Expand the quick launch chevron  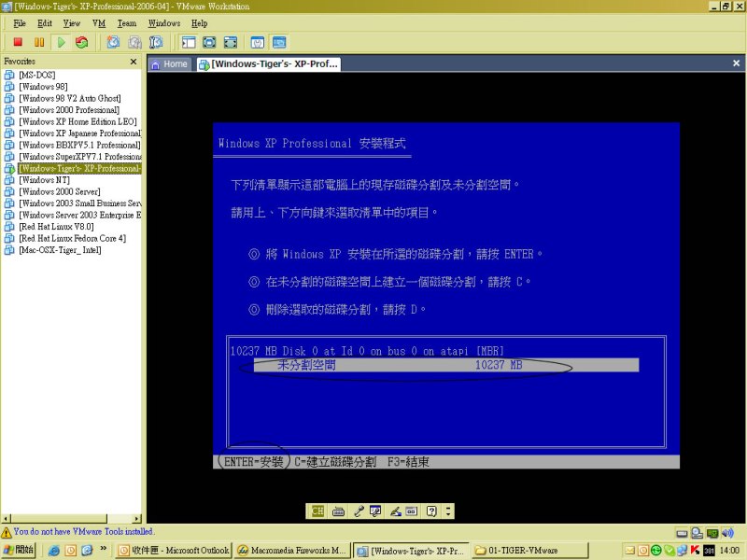click(104, 549)
